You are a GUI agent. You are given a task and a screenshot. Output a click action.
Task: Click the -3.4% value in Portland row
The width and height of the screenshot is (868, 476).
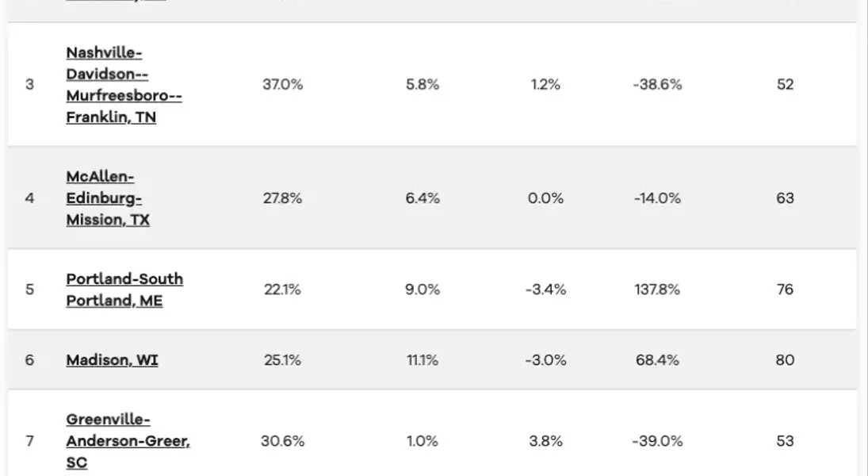click(x=545, y=290)
